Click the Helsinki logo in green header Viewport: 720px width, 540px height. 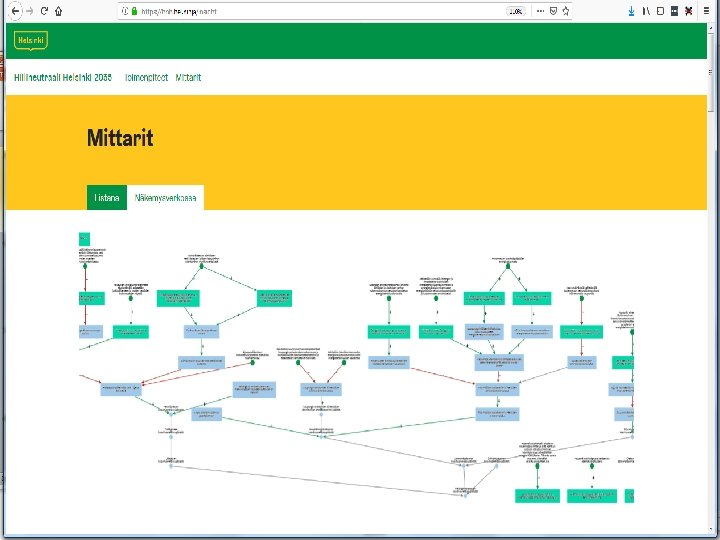coord(31,40)
